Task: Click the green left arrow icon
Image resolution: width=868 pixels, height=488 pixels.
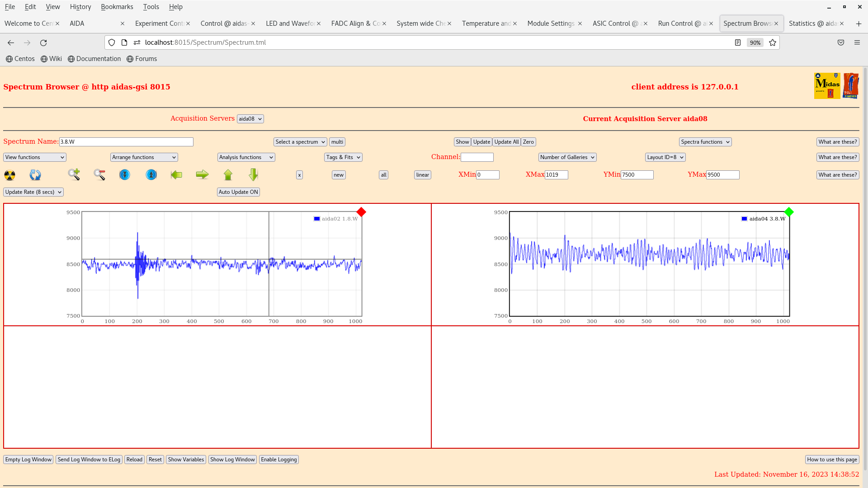Action: (176, 175)
